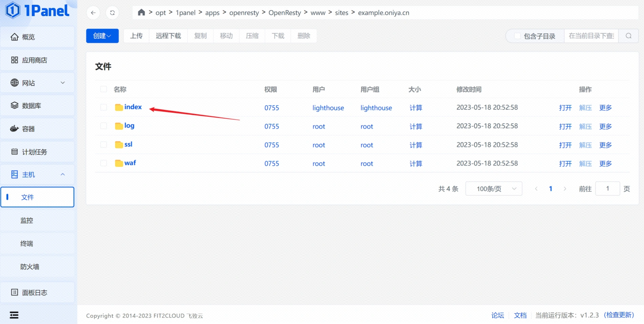Click the 上传 upload button
The image size is (644, 324).
[x=136, y=36]
